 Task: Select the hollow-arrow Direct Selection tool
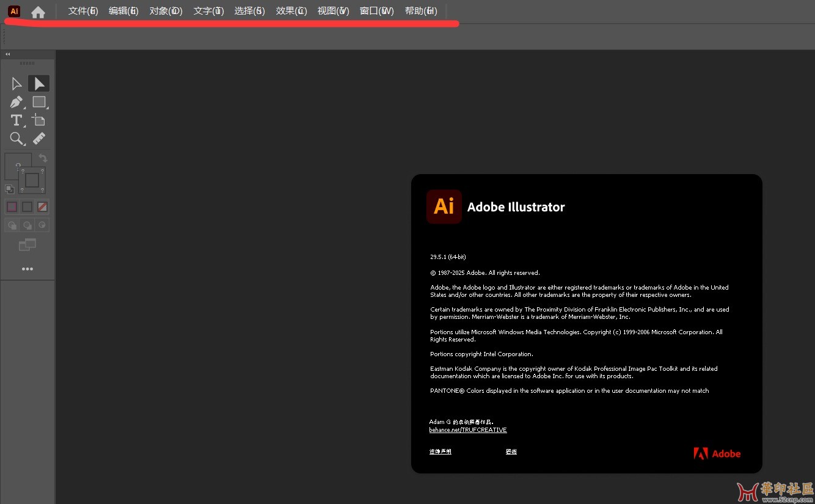[16, 84]
